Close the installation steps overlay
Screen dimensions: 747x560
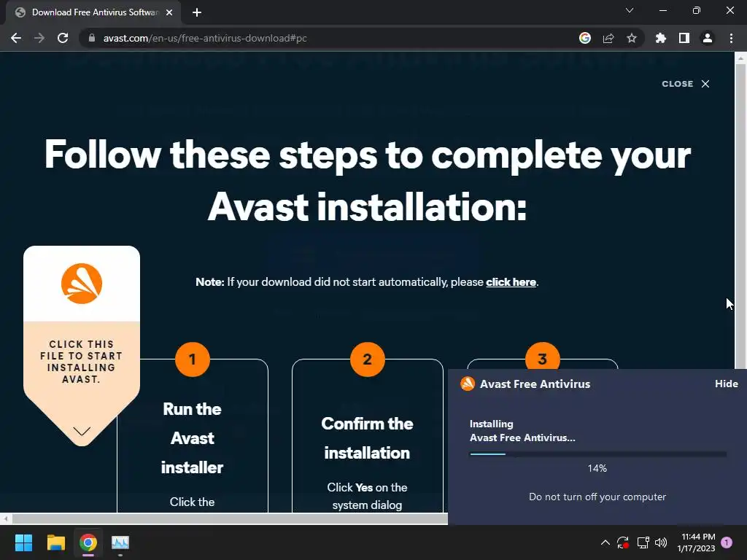pos(686,84)
